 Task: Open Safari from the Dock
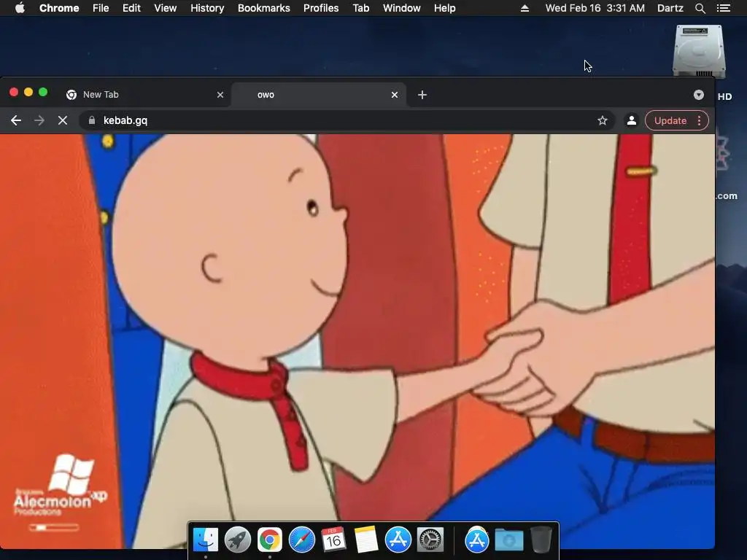[302, 540]
